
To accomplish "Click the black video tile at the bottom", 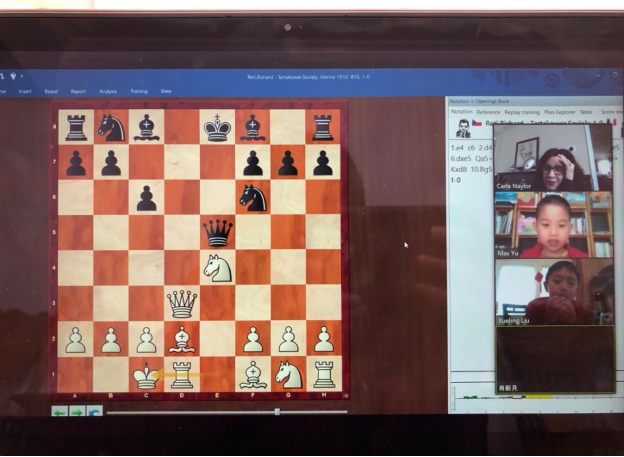I will [556, 360].
